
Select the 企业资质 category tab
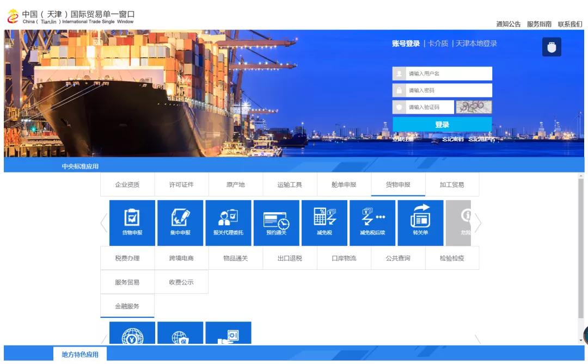tap(127, 184)
